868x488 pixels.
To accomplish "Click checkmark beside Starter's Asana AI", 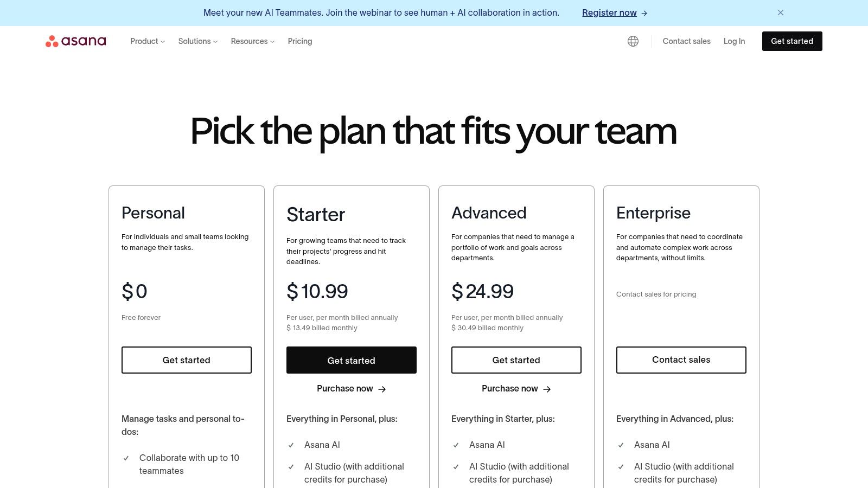I will click(x=291, y=445).
